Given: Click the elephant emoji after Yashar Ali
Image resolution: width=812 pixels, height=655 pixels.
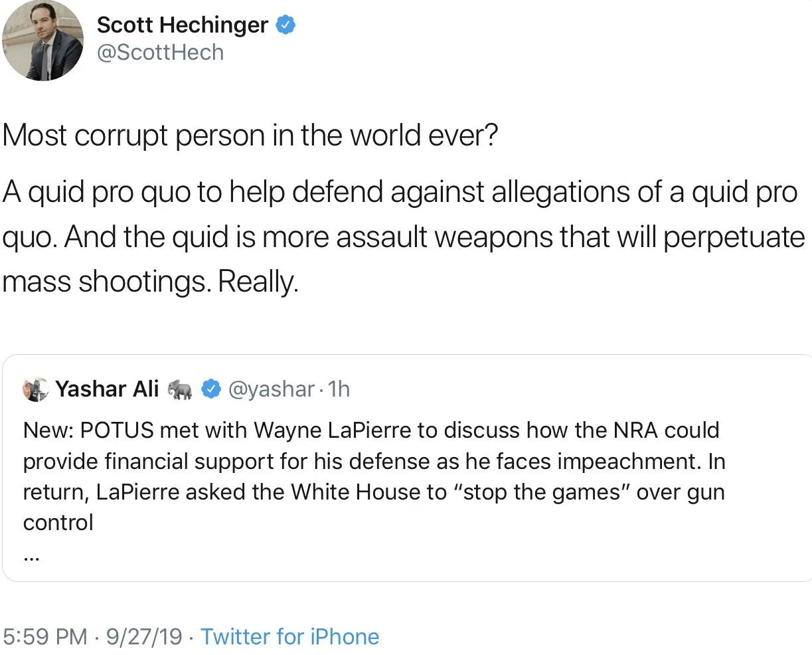Looking at the screenshot, I should 179,389.
